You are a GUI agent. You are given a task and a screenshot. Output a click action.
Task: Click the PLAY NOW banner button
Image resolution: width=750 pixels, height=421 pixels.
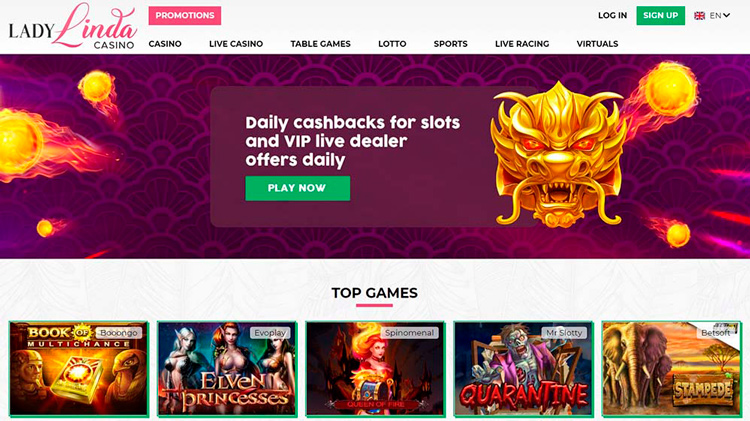tap(298, 188)
